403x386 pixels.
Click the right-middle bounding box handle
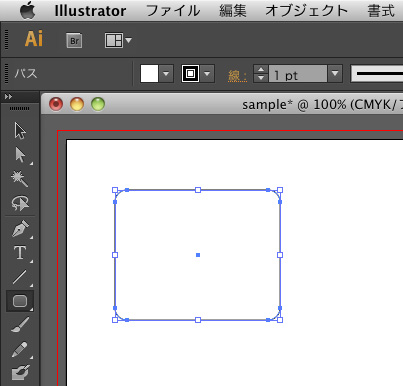[280, 255]
